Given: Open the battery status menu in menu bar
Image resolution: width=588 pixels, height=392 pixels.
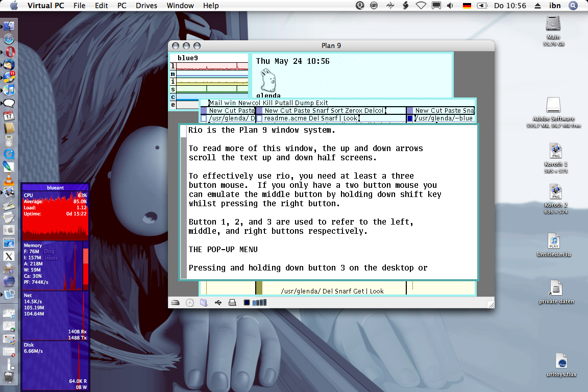Looking at the screenshot, I should point(482,6).
